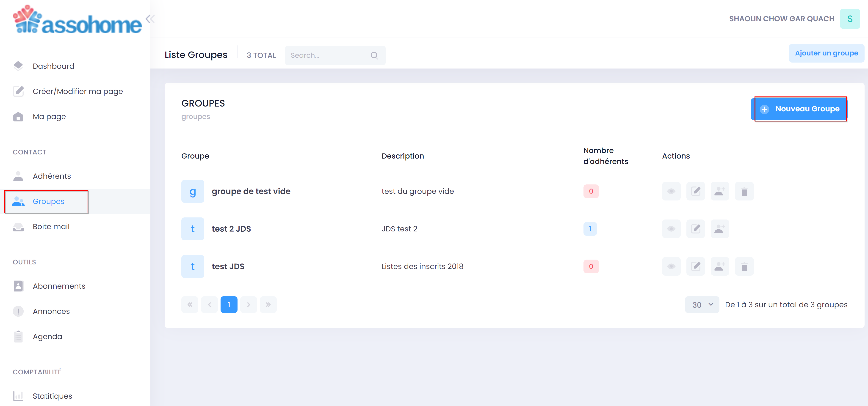The image size is (868, 406).
Task: View groupe de test vide with eye icon
Action: 671,191
